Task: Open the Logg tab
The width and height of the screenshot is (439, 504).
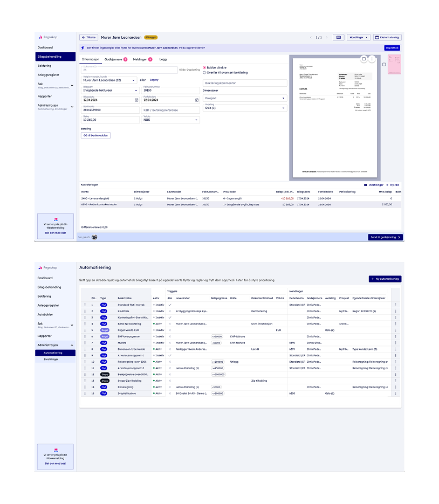Action: click(163, 59)
